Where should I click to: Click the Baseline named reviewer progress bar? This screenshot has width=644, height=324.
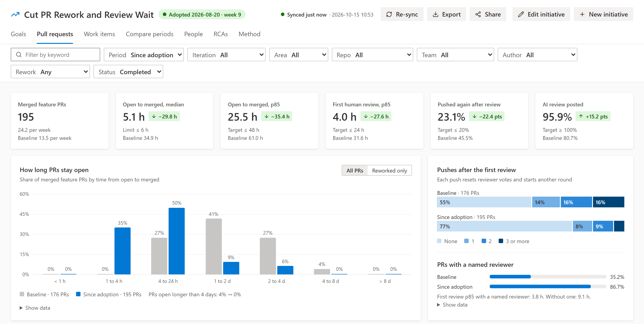coord(548,277)
